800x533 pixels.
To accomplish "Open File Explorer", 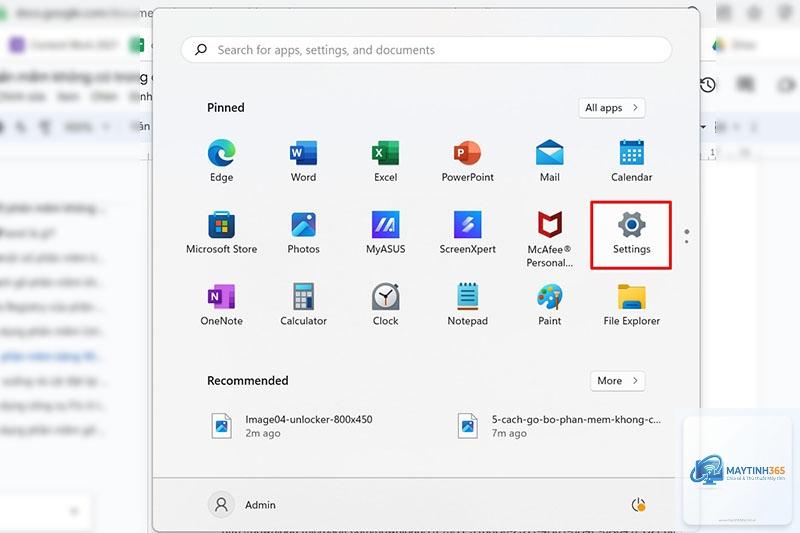I will coord(632,304).
